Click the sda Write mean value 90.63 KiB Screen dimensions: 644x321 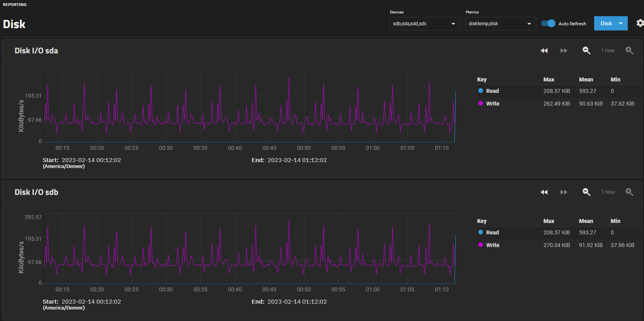pos(591,104)
